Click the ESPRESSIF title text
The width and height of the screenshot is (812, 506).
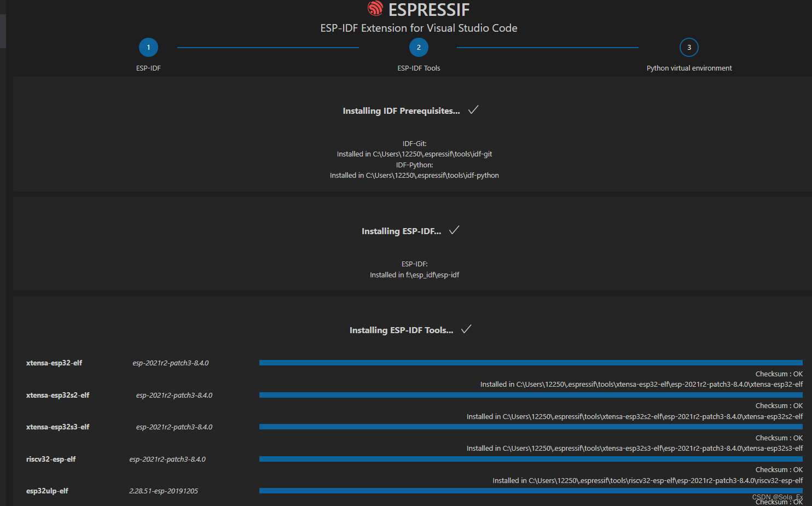(x=429, y=10)
